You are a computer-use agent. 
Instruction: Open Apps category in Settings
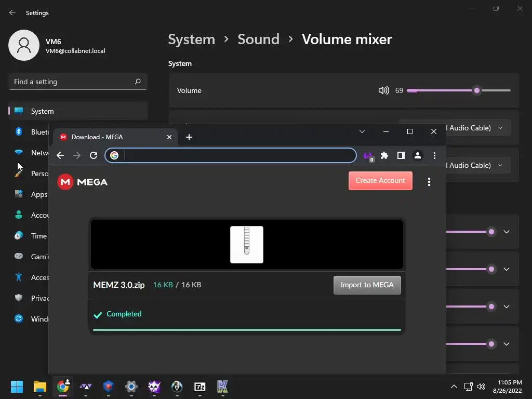click(x=32, y=194)
